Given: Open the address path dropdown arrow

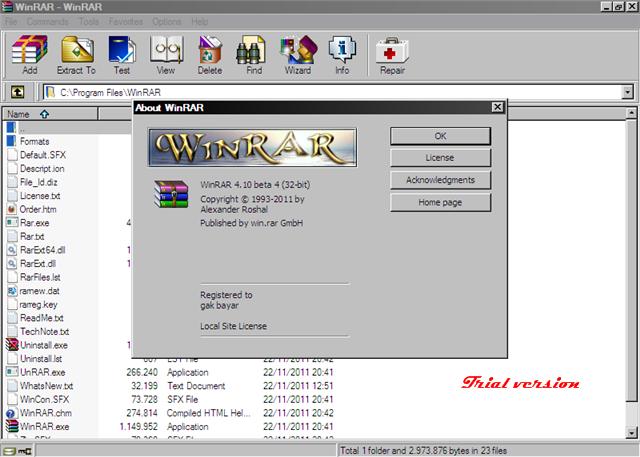Looking at the screenshot, I should coord(628,93).
